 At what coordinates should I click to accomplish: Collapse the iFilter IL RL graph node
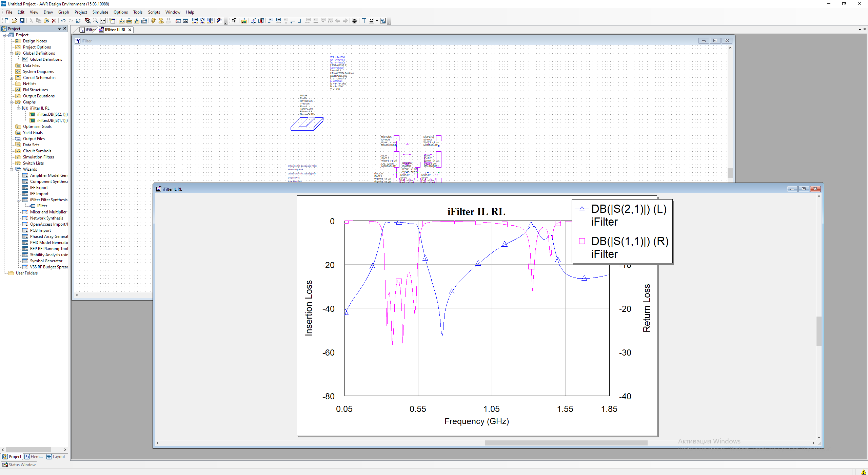[18, 108]
